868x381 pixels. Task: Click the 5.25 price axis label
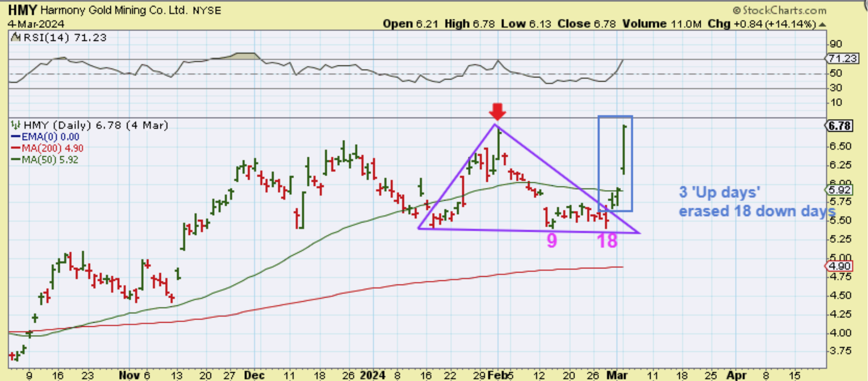tap(840, 239)
